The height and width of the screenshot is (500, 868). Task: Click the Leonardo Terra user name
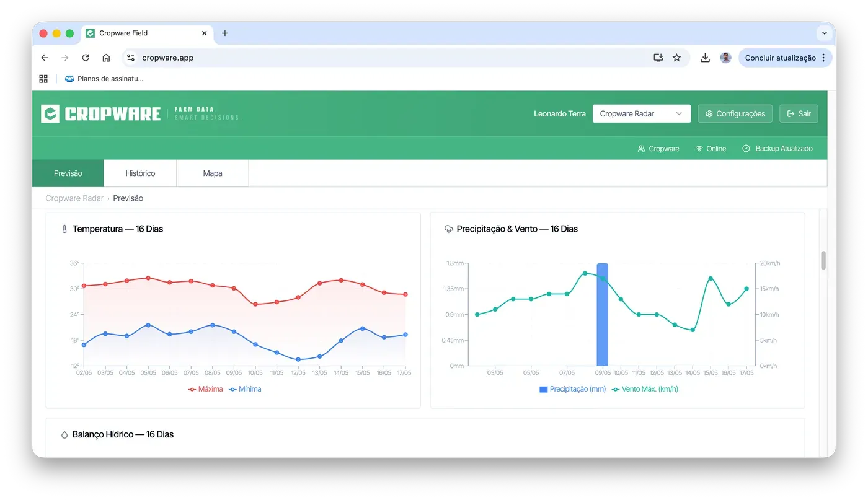(560, 114)
